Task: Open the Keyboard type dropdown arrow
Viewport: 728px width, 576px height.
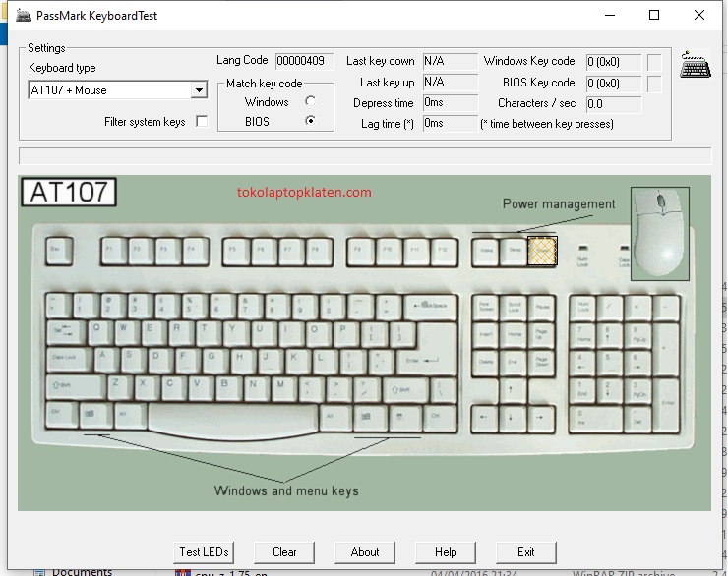Action: coord(199,90)
